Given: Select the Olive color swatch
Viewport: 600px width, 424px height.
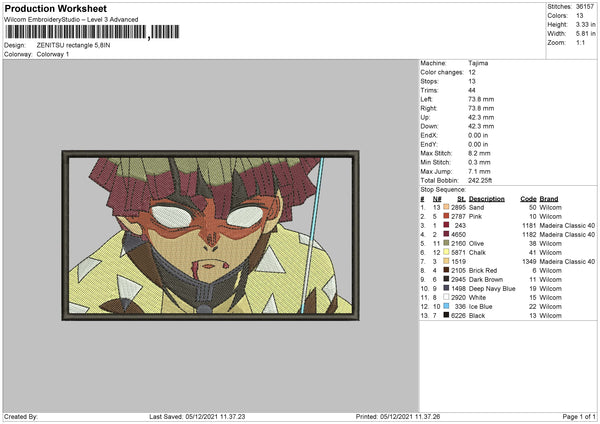Looking at the screenshot, I should pos(446,243).
